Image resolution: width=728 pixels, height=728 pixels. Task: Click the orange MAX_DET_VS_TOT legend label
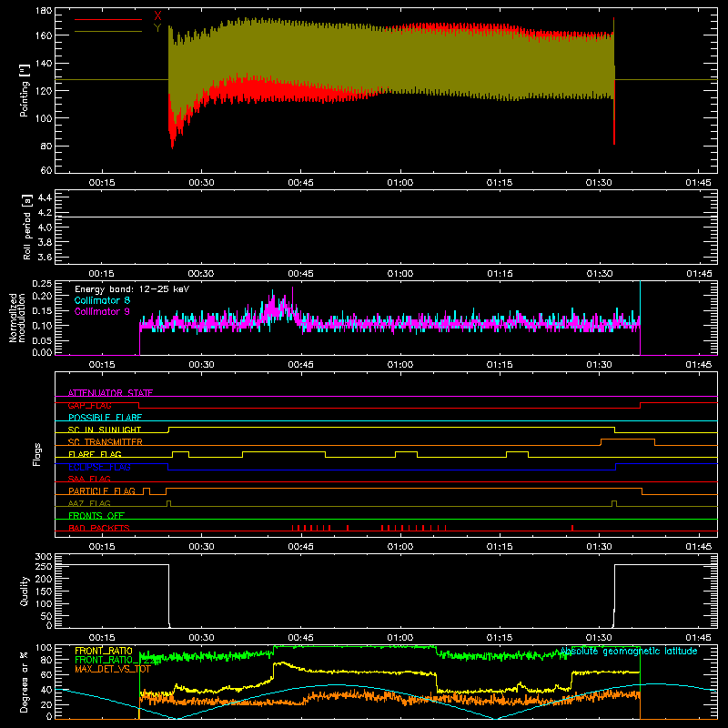point(112,669)
